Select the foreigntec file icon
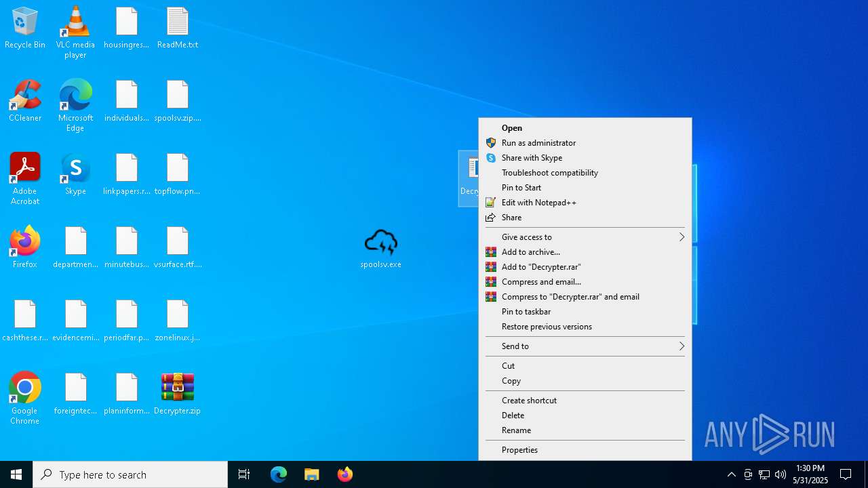The image size is (868, 488). [76, 394]
